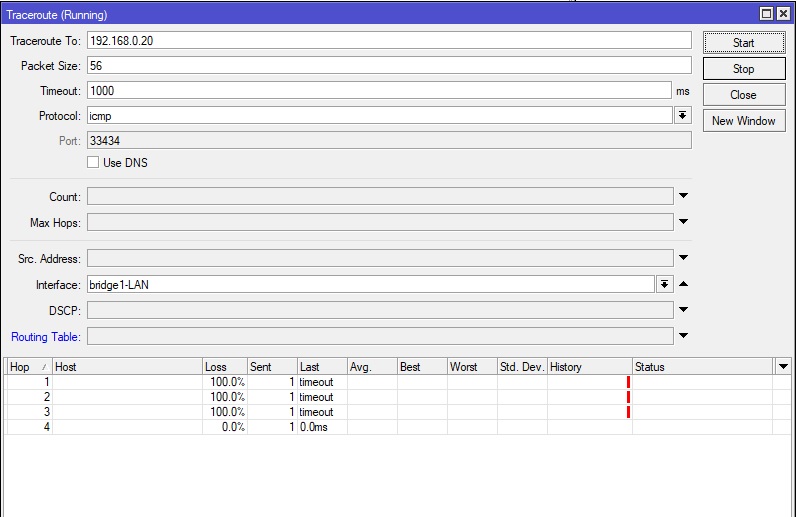The width and height of the screenshot is (796, 517).
Task: Sort by the Std. Dev. column header
Action: pyautogui.click(x=522, y=367)
